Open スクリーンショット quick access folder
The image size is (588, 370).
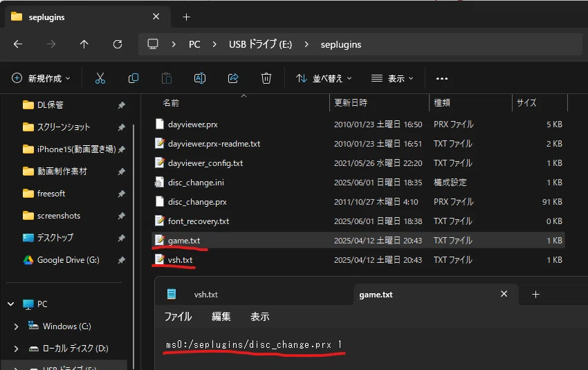pos(64,127)
